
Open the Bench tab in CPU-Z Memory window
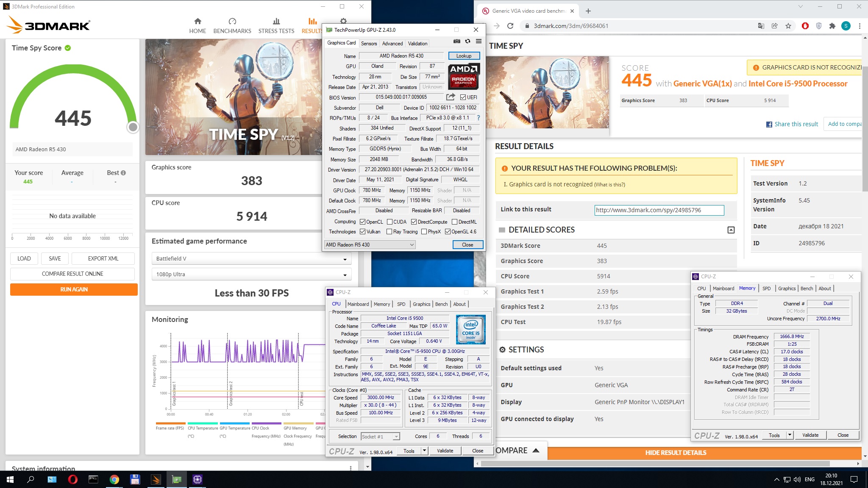[807, 288]
